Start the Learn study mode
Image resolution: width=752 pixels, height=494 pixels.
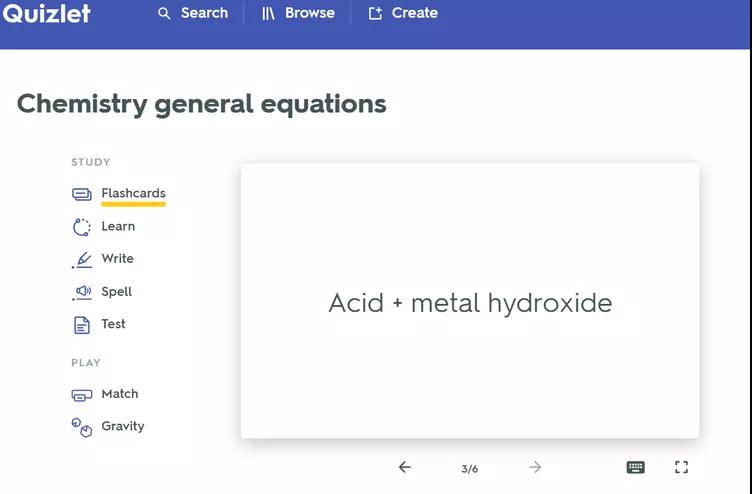pos(118,226)
